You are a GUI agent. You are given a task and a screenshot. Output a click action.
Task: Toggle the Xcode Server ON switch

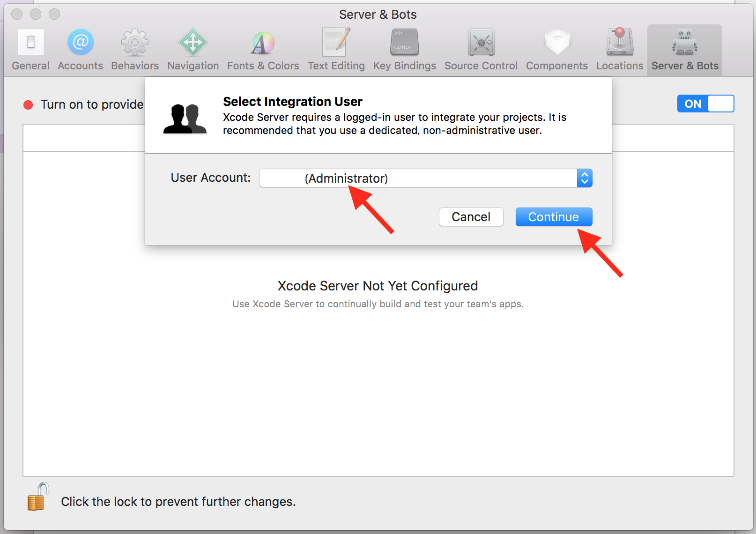click(705, 104)
